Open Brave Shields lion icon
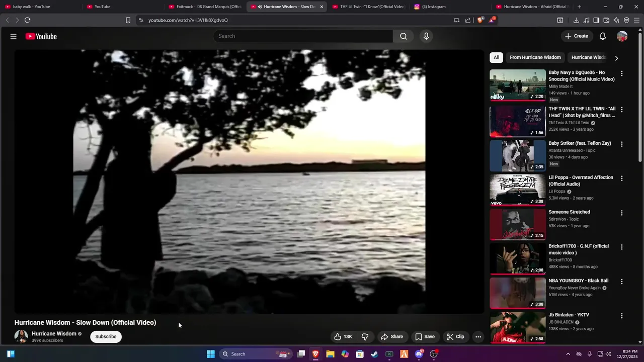 480,20
